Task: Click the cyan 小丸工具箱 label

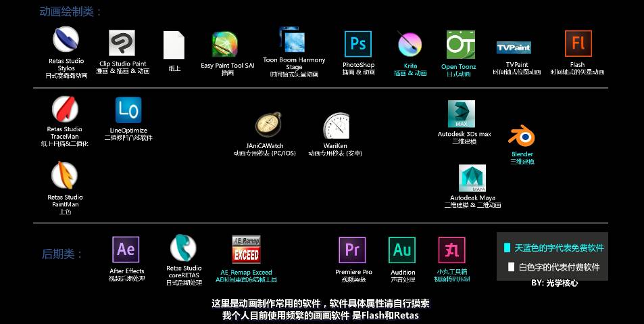Action: click(452, 272)
